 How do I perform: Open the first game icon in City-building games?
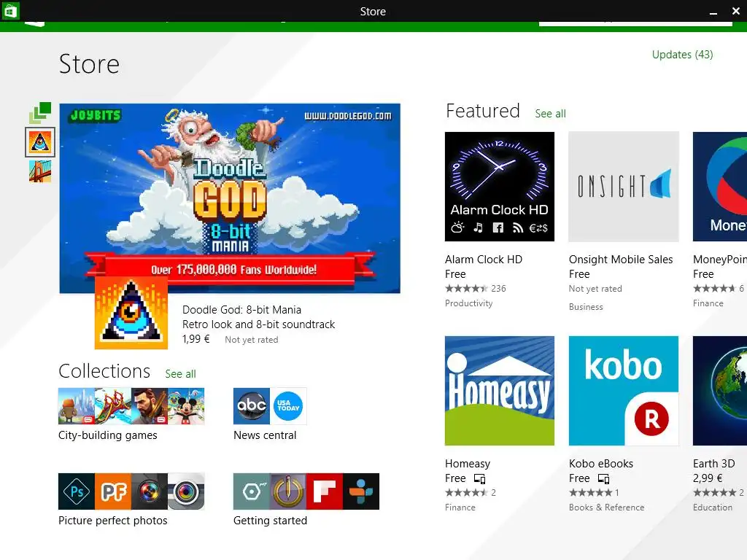pyautogui.click(x=76, y=406)
